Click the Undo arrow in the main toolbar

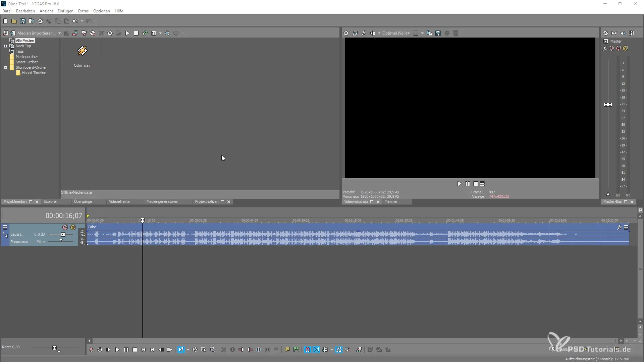[x=75, y=21]
